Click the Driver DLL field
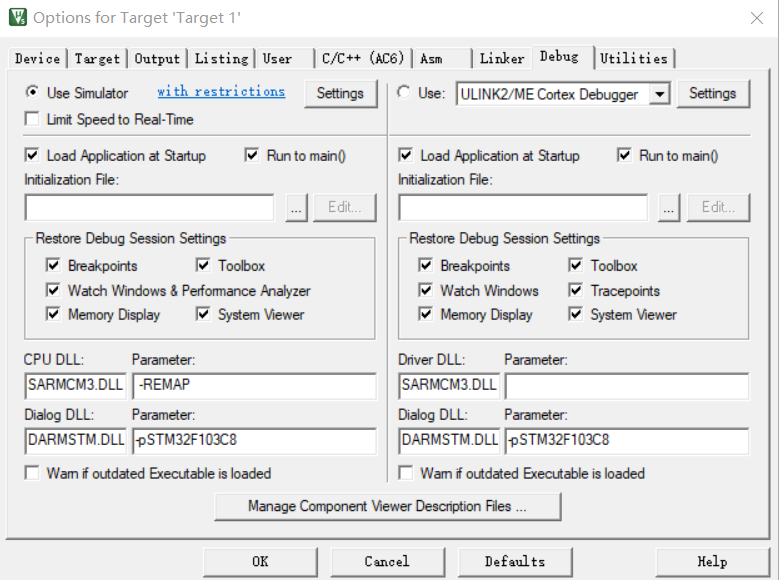This screenshot has height=580, width=779. (x=449, y=386)
